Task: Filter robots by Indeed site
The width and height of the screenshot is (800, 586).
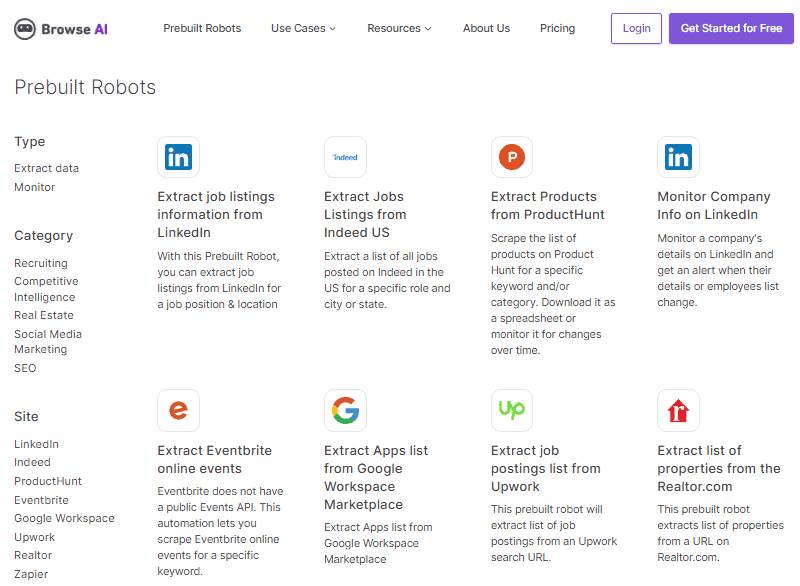Action: [x=32, y=462]
